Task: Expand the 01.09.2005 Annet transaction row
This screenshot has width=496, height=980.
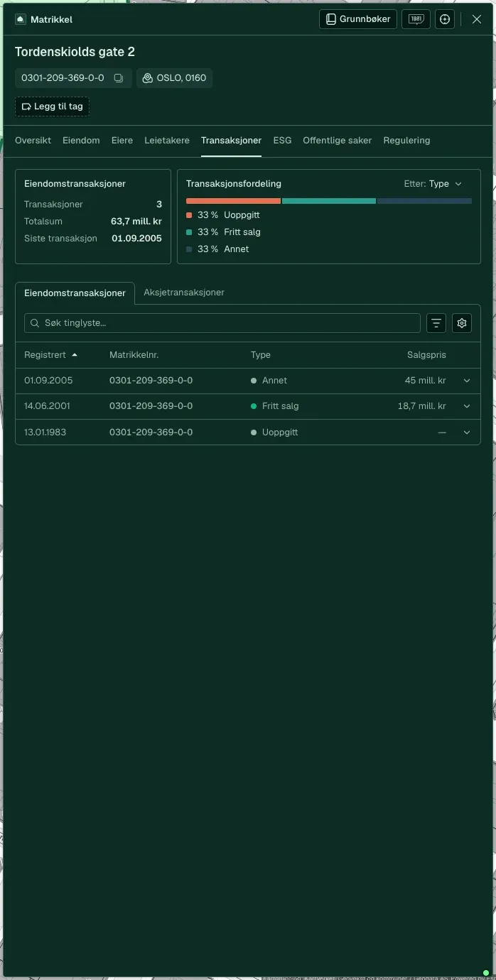Action: [x=467, y=381]
